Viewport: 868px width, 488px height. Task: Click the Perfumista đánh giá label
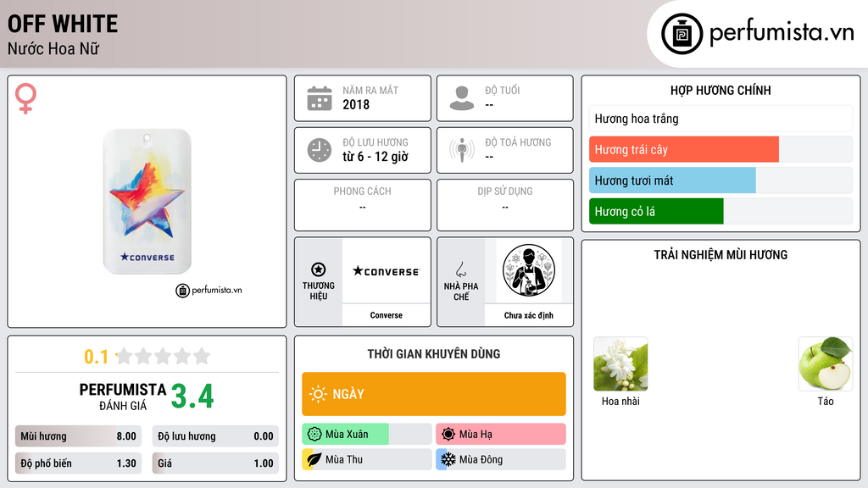tap(123, 396)
